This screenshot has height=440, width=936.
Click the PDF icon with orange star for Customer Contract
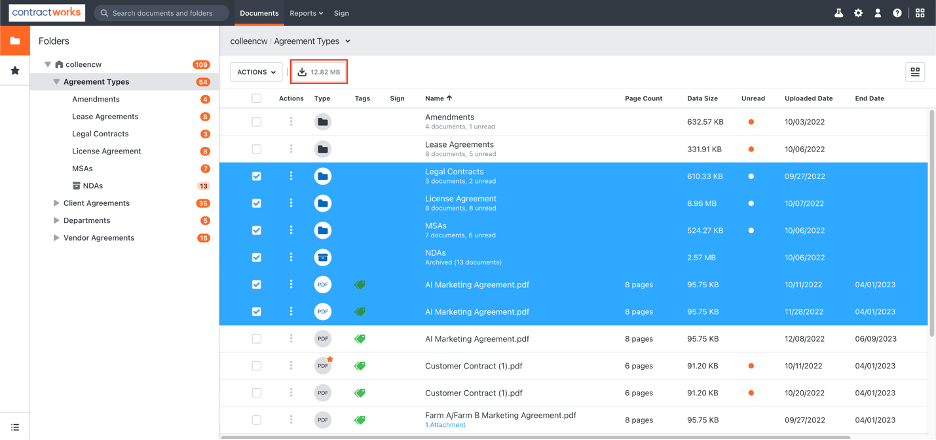tap(323, 365)
